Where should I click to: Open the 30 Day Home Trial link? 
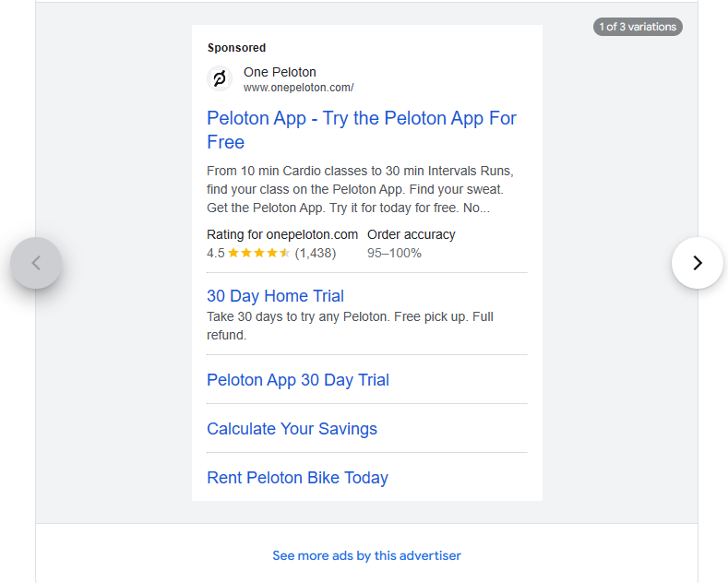point(275,296)
